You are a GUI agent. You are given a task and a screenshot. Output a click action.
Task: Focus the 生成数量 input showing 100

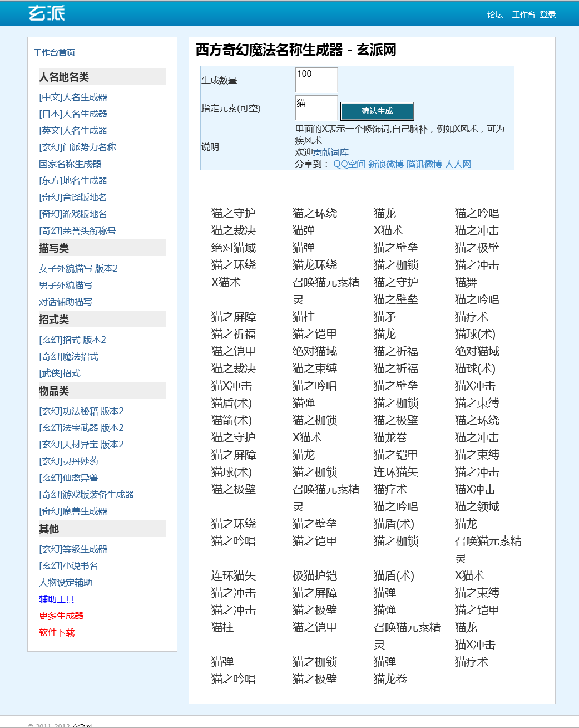tap(316, 80)
